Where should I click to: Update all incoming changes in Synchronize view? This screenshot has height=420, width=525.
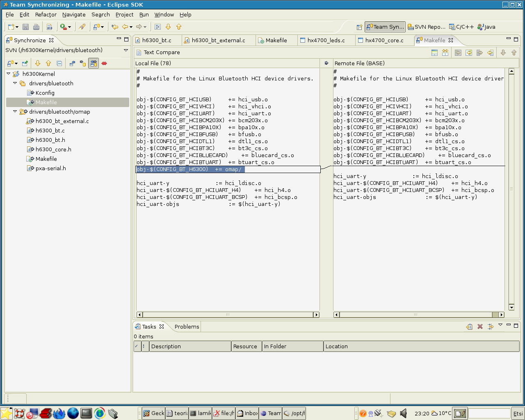(x=38, y=64)
